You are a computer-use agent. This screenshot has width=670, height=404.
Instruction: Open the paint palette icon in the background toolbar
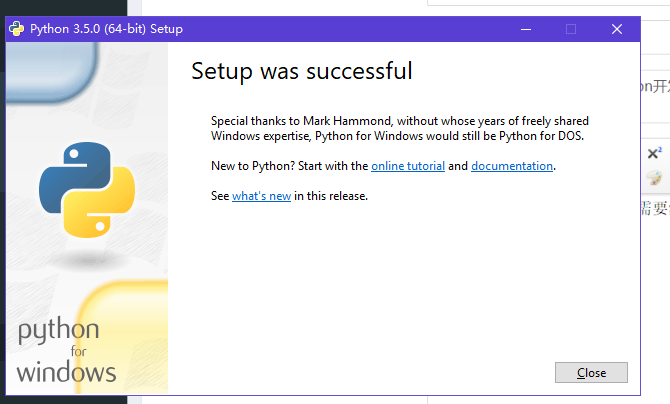coord(655,177)
